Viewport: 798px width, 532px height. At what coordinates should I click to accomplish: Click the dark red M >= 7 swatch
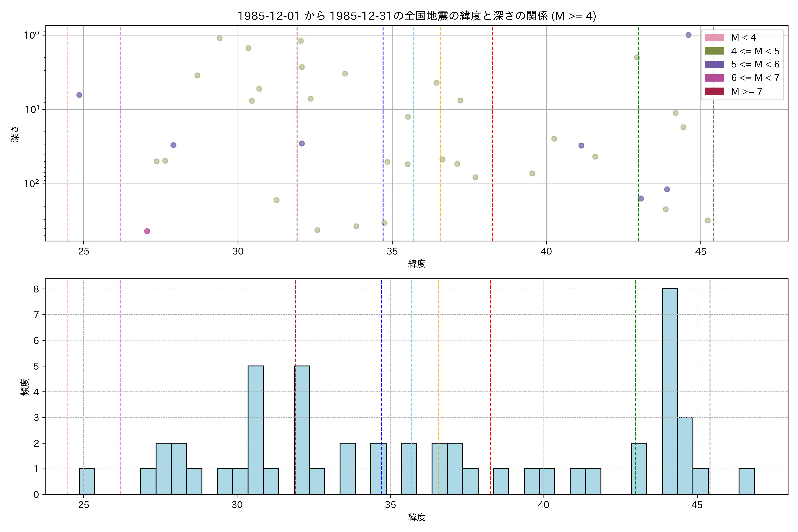[x=714, y=91]
